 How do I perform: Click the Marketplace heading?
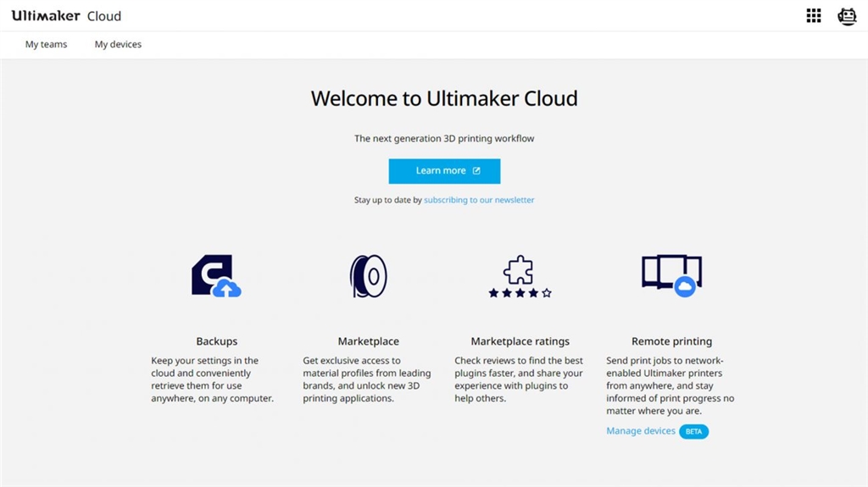[x=368, y=341]
